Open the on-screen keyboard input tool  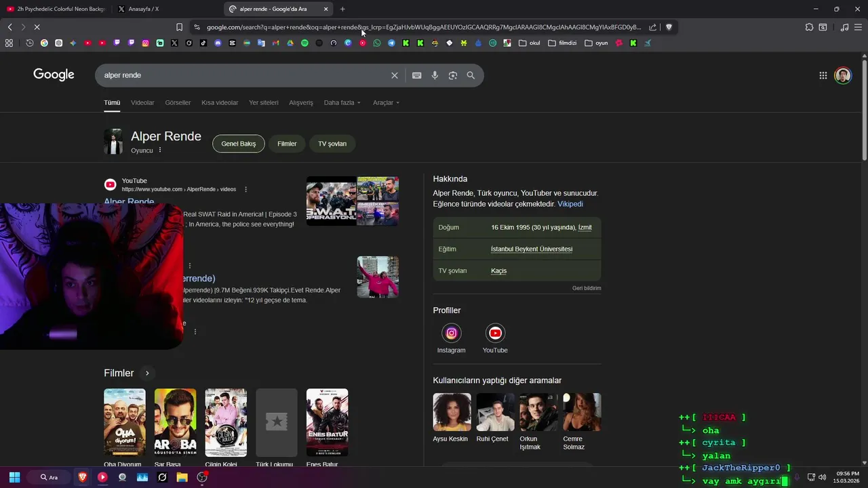416,75
